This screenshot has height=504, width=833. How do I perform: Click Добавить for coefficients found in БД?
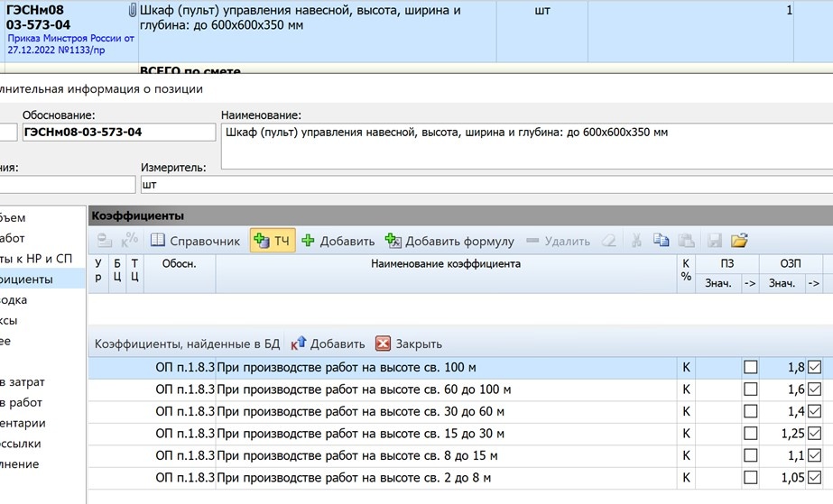[328, 344]
